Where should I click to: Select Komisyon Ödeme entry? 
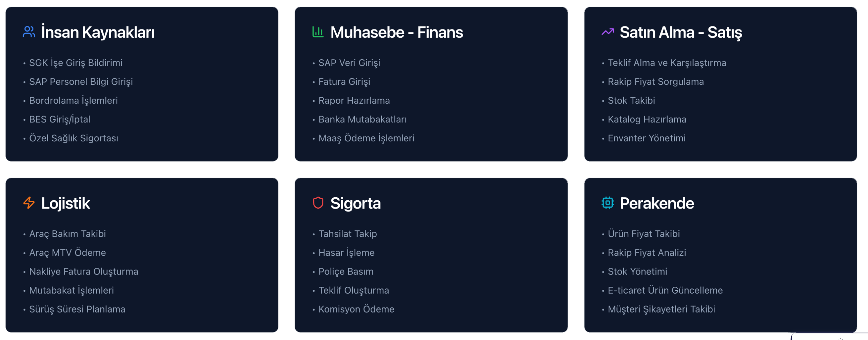pyautogui.click(x=356, y=309)
